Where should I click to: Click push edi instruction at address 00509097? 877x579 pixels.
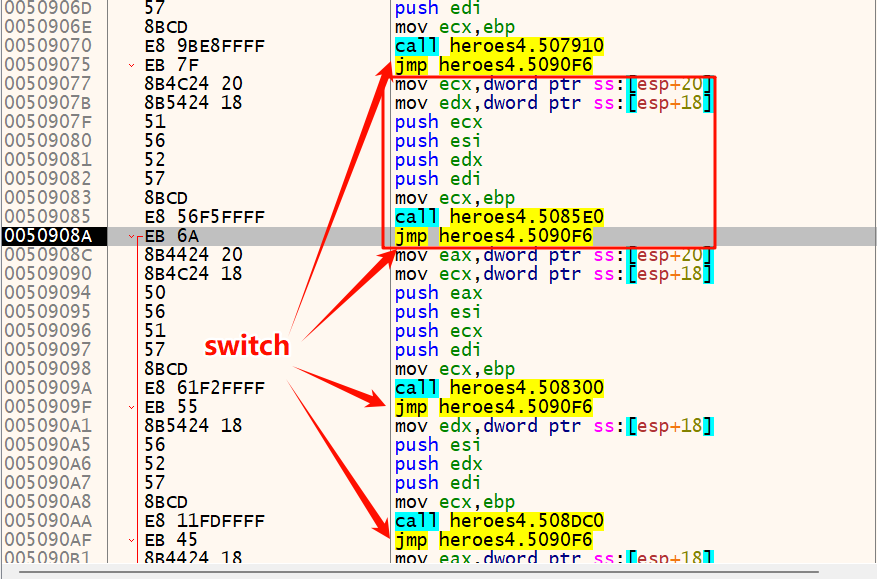[x=438, y=350]
